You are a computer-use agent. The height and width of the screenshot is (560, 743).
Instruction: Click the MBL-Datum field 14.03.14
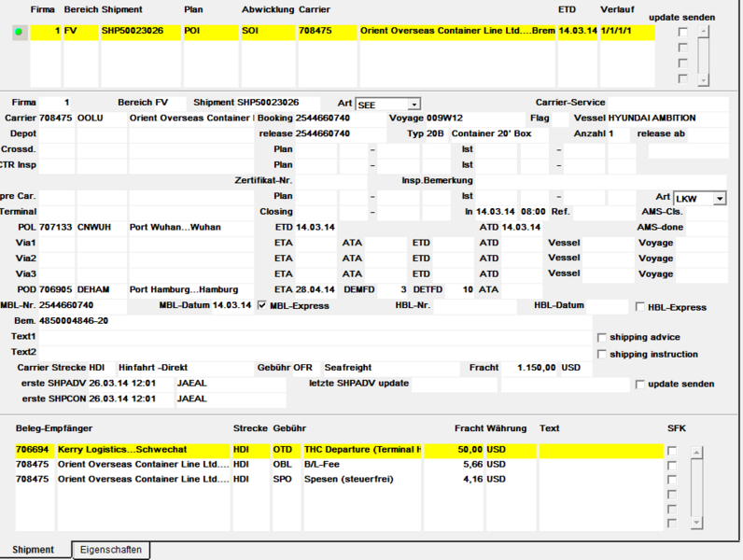(231, 305)
